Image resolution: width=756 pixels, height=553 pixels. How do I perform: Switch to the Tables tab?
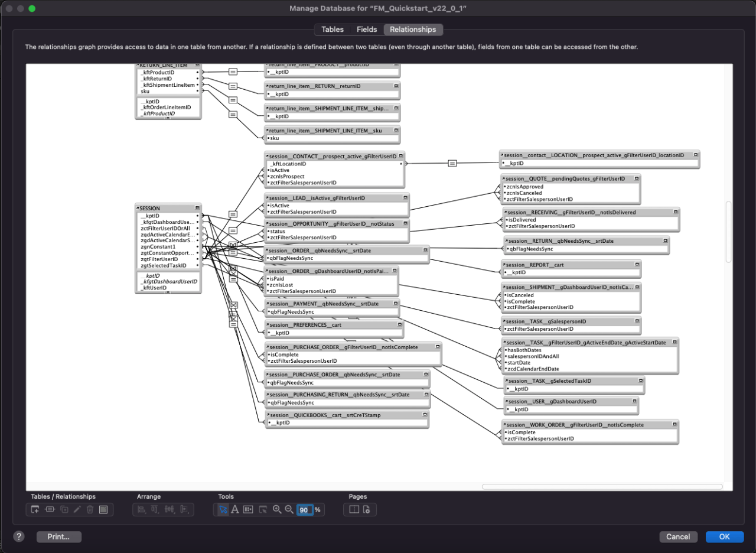pyautogui.click(x=333, y=30)
